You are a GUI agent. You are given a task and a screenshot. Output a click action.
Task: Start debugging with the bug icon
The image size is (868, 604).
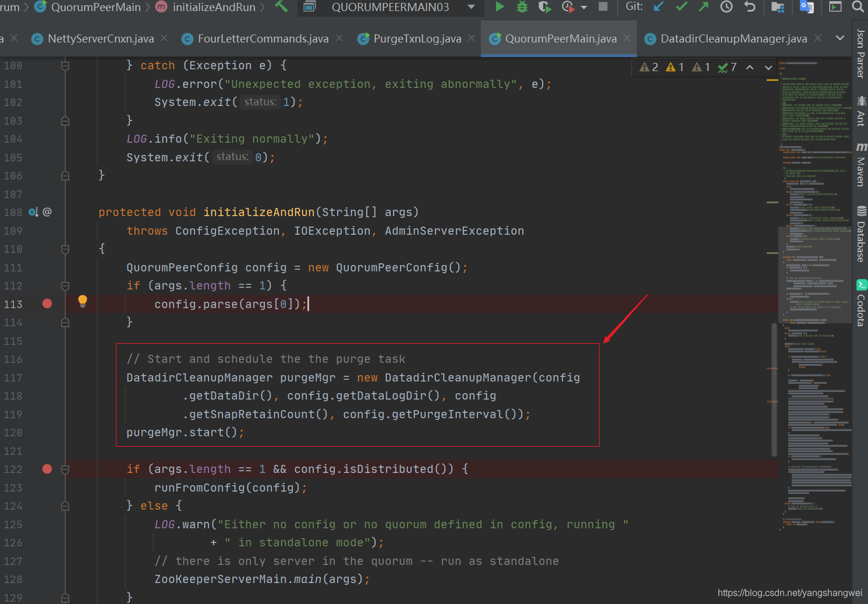(x=522, y=6)
